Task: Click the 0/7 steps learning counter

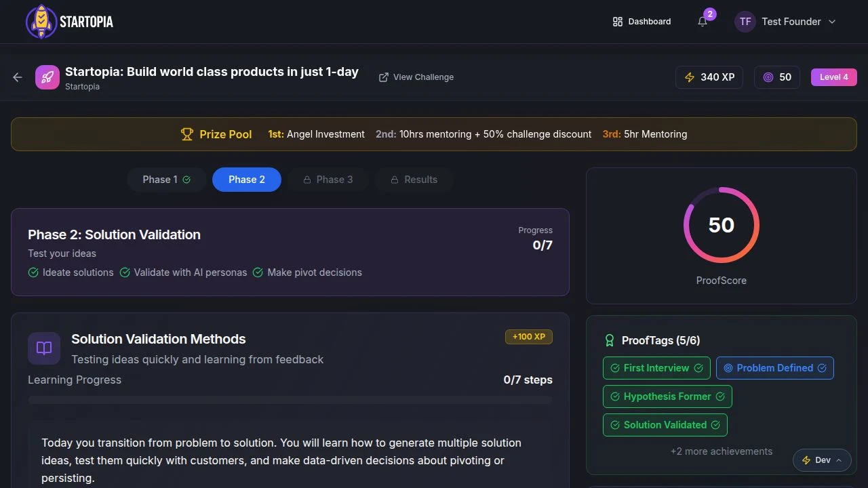Action: click(528, 380)
